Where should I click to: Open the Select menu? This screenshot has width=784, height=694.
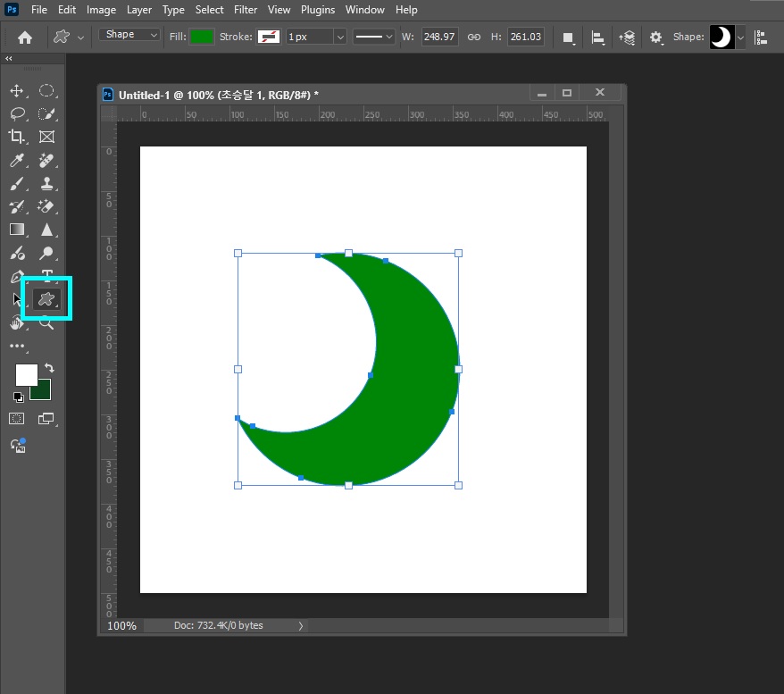point(209,10)
